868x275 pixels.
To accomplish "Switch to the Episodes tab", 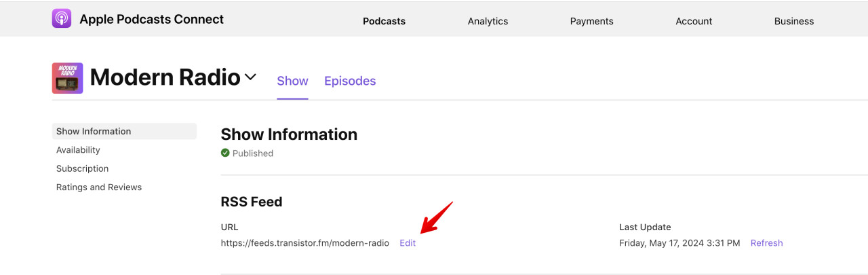I will coord(350,81).
